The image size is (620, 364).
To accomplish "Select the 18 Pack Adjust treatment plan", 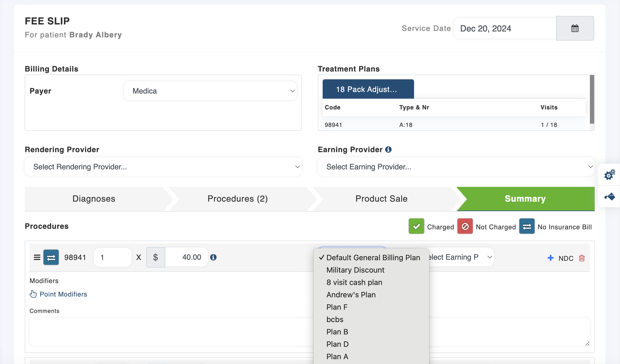I will [x=368, y=89].
